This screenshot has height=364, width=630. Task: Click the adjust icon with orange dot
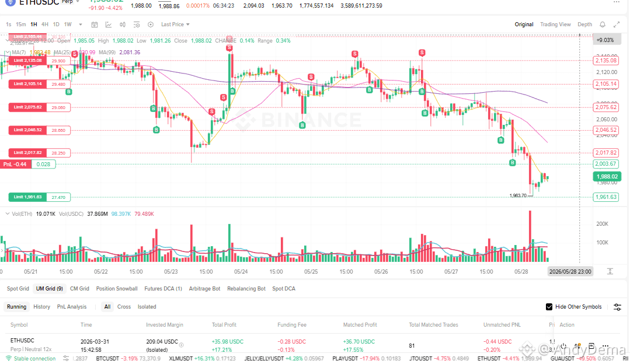[x=577, y=346]
